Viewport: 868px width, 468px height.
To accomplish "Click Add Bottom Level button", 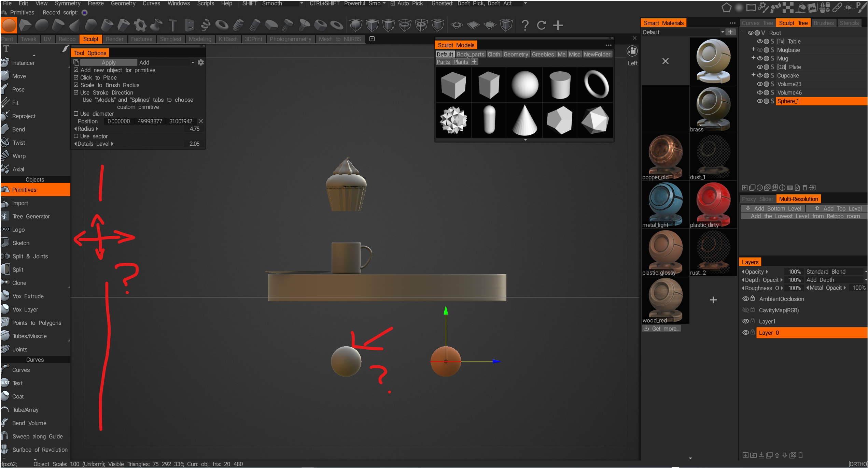I will pos(773,208).
